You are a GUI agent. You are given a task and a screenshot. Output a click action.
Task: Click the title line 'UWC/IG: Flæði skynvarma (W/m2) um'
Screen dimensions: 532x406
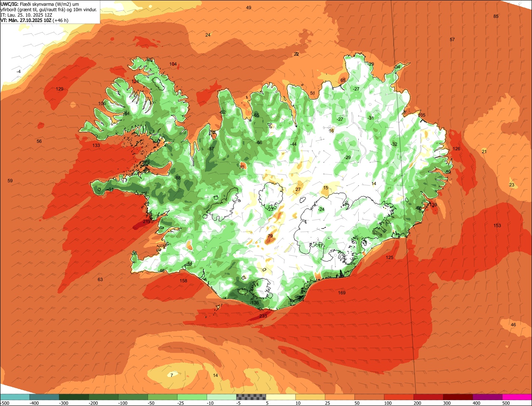[x=40, y=4]
